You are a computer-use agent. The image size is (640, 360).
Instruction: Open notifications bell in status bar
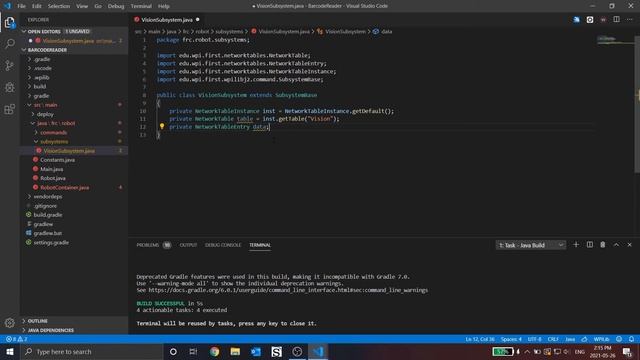[x=631, y=339]
